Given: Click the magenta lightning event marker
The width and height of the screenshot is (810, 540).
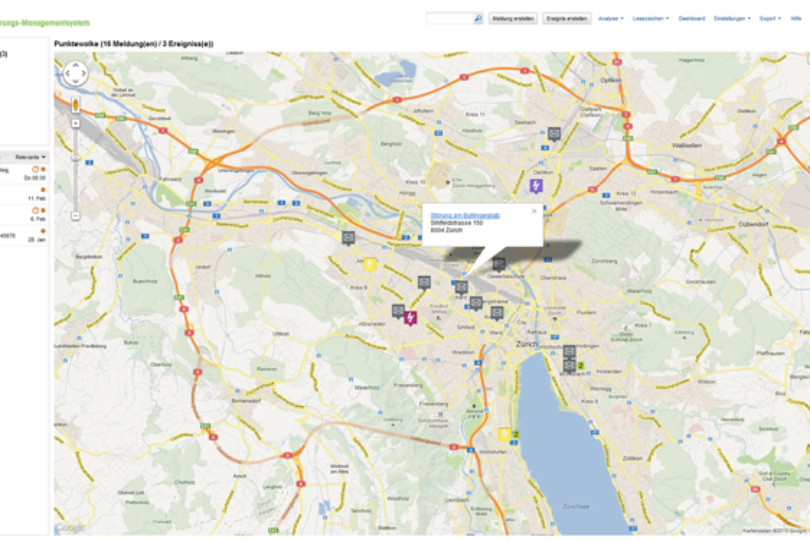Looking at the screenshot, I should (x=410, y=318).
